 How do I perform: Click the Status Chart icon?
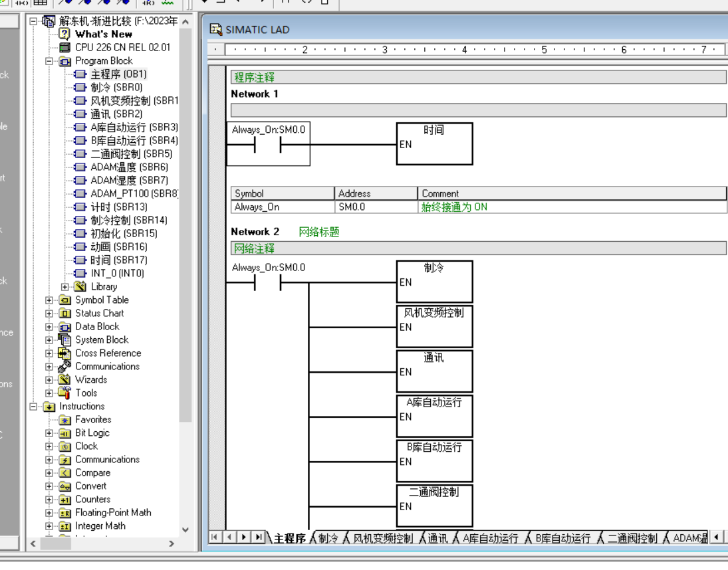65,314
